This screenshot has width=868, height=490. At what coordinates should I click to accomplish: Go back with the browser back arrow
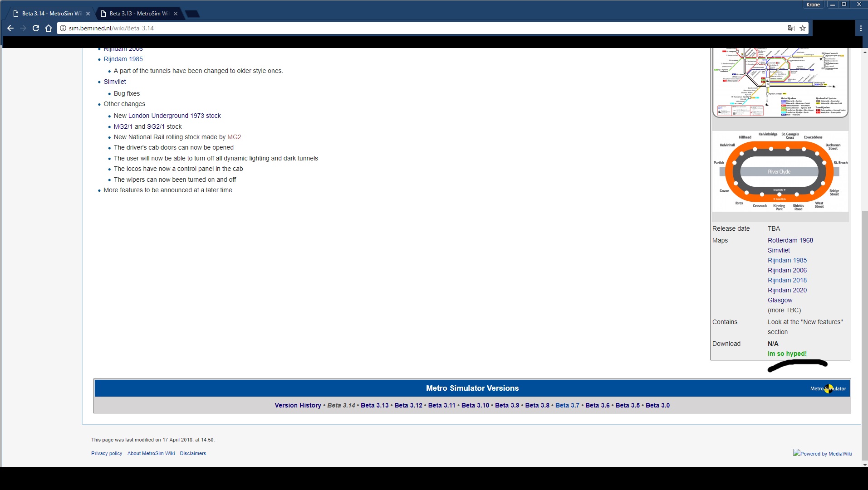point(10,28)
